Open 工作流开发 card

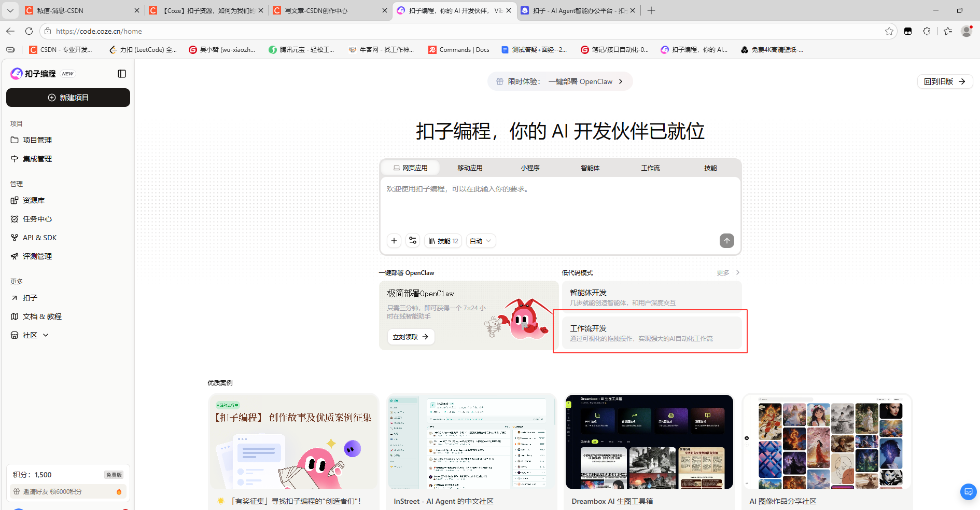coord(652,333)
